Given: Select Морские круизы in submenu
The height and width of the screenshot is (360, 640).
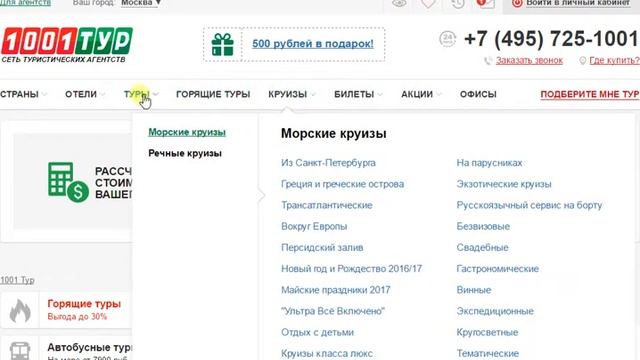Looking at the screenshot, I should 187,132.
